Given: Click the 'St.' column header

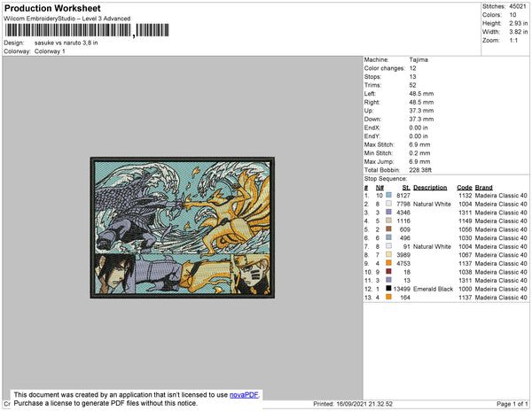Looking at the screenshot, I should pos(406,188).
